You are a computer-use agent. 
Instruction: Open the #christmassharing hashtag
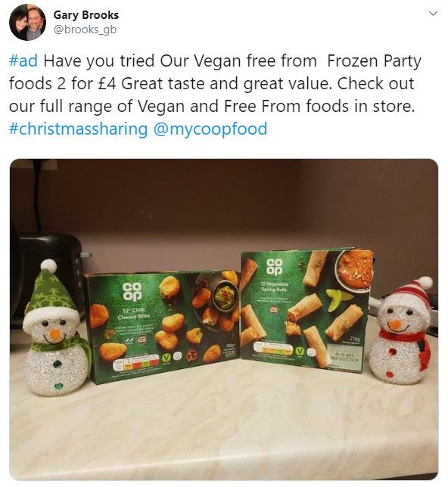click(x=79, y=129)
